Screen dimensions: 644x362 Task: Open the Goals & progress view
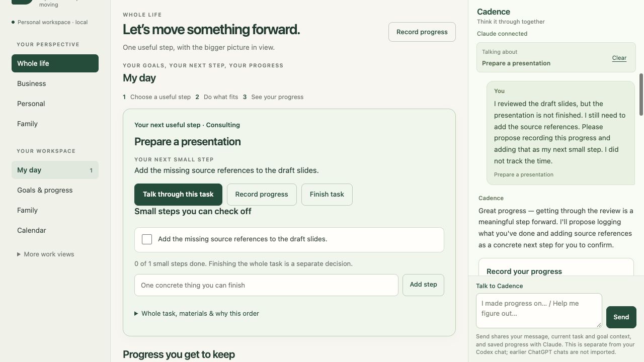tap(55, 190)
